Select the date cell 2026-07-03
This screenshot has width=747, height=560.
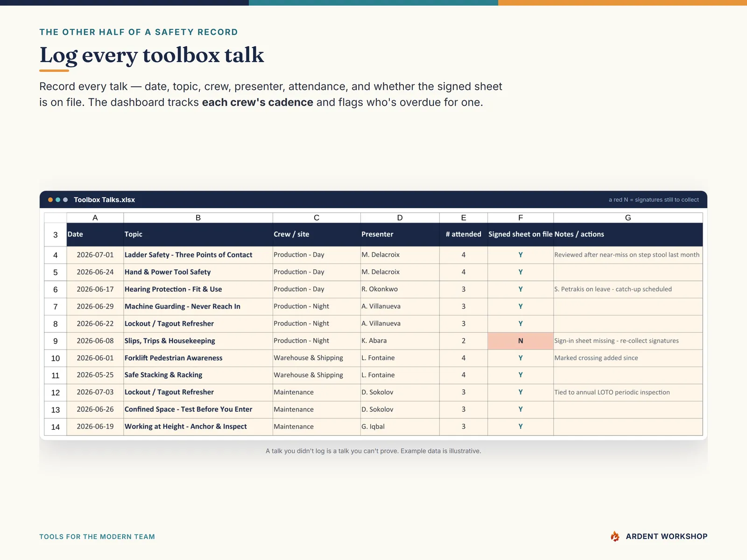click(x=95, y=392)
